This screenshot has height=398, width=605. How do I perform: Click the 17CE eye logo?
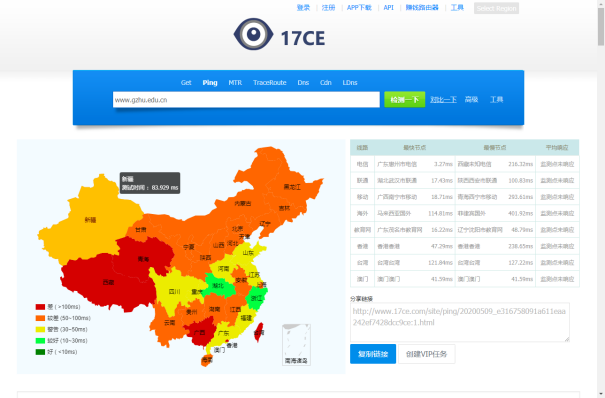coord(253,34)
